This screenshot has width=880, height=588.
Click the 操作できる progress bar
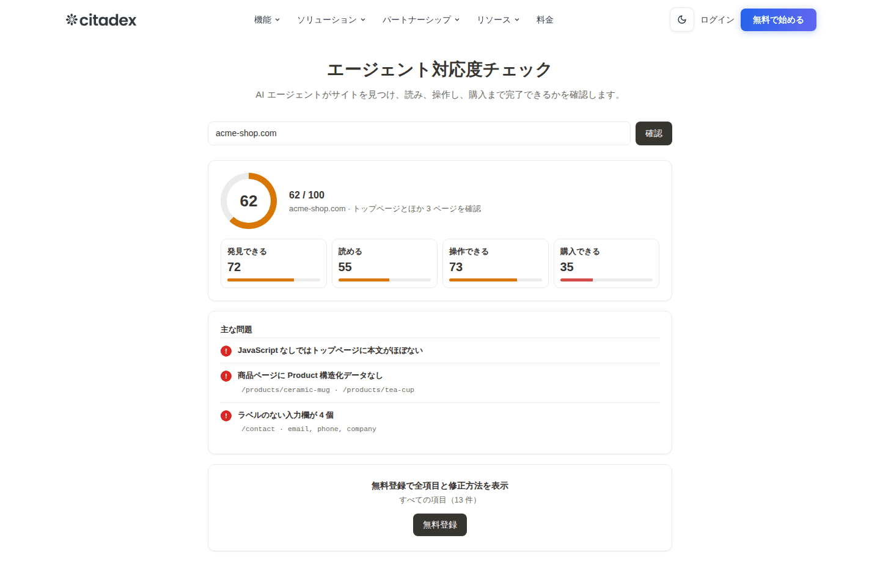coord(496,280)
